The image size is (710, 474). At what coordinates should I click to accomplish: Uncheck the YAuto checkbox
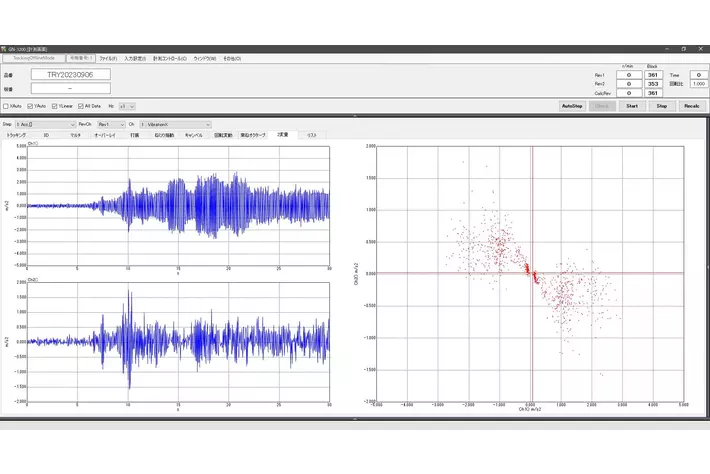coord(30,105)
